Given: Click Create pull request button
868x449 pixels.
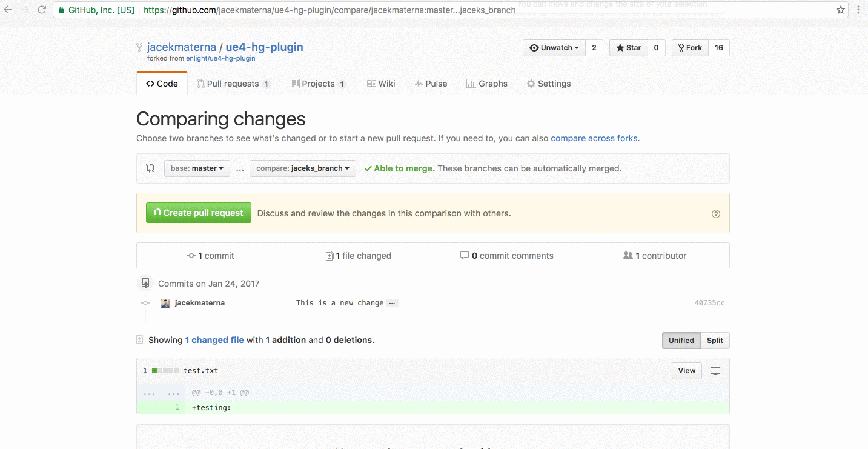Looking at the screenshot, I should pyautogui.click(x=199, y=213).
